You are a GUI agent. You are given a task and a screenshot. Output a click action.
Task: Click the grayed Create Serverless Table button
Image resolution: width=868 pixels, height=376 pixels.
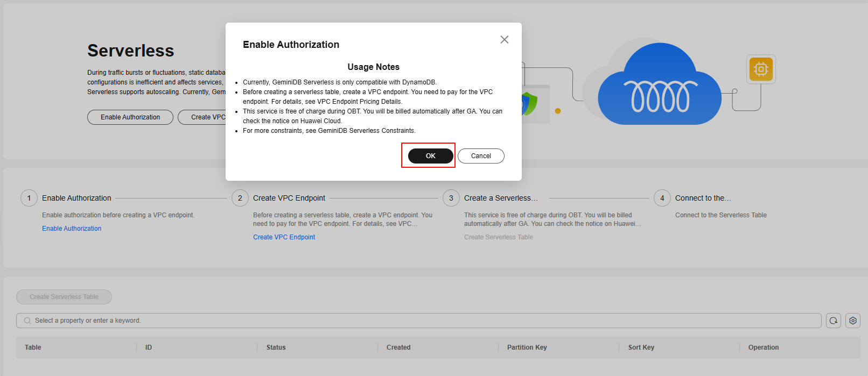tap(64, 297)
